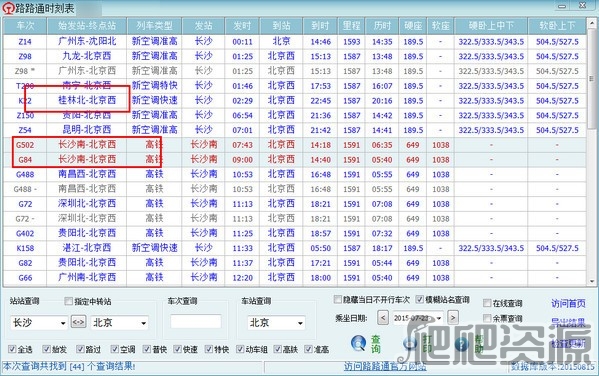The width and height of the screenshot is (599, 376).
Task: Sort by the 里程 column header
Action: pos(351,26)
